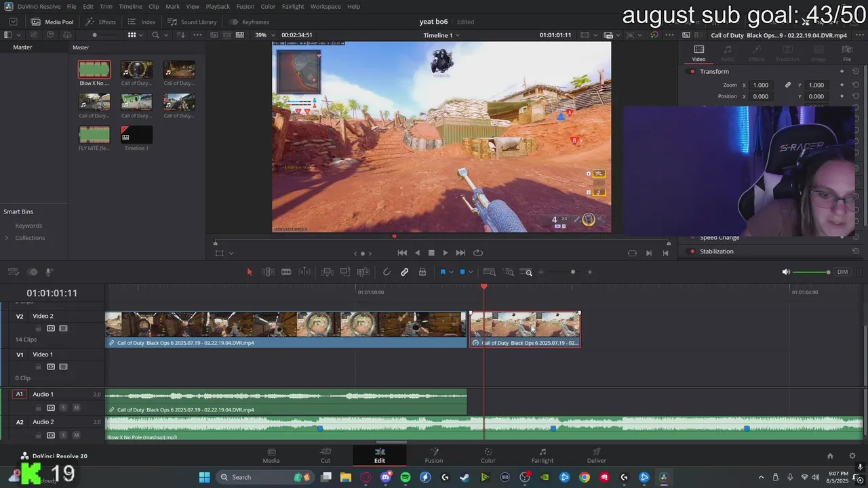Viewport: 868px width, 488px height.
Task: Open the marker color dropdown arrow
Action: click(471, 272)
